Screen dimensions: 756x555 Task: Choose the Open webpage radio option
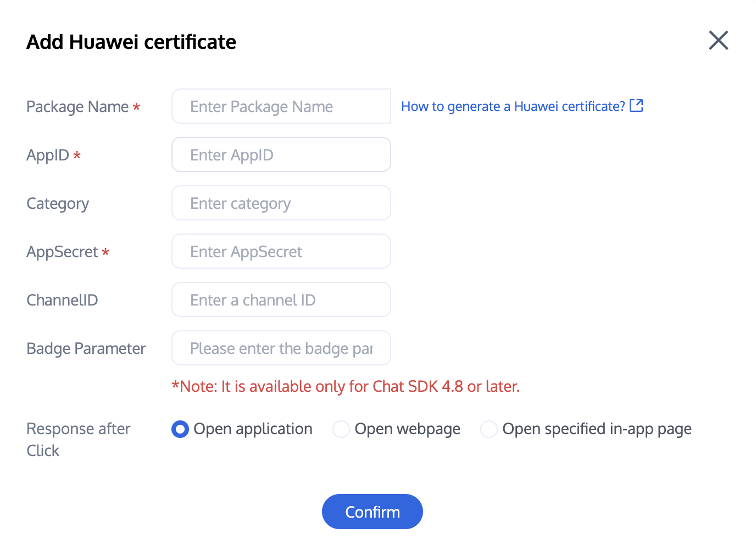coord(341,429)
